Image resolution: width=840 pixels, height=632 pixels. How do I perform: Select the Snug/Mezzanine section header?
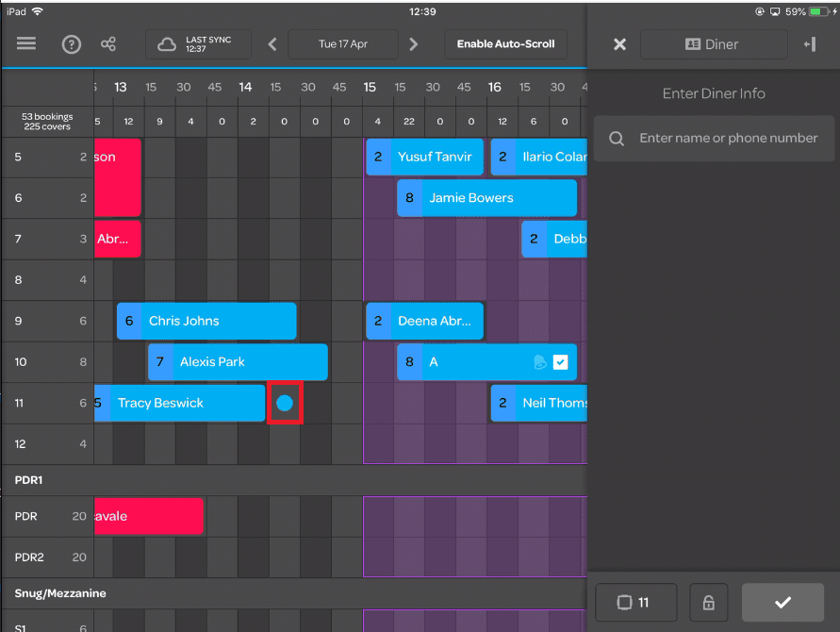58,593
